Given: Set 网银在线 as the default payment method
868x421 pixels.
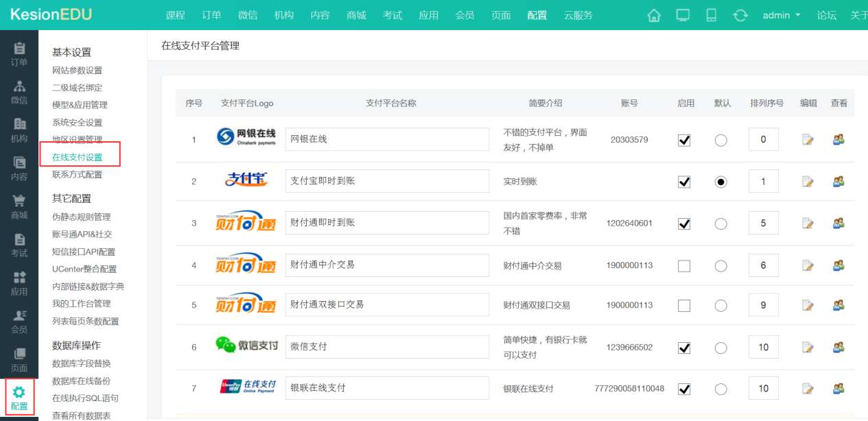Looking at the screenshot, I should click(x=720, y=140).
